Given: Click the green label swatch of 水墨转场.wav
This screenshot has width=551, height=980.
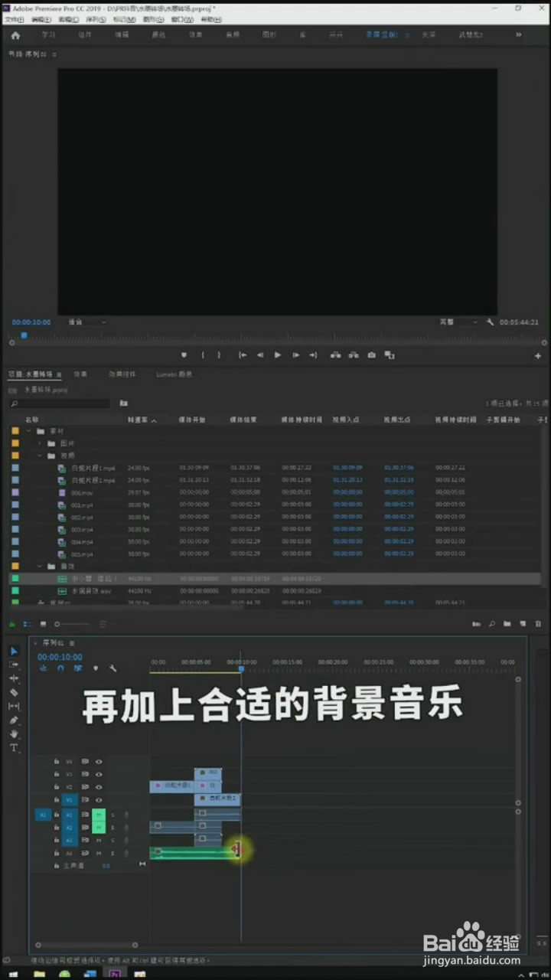Looking at the screenshot, I should pos(15,591).
